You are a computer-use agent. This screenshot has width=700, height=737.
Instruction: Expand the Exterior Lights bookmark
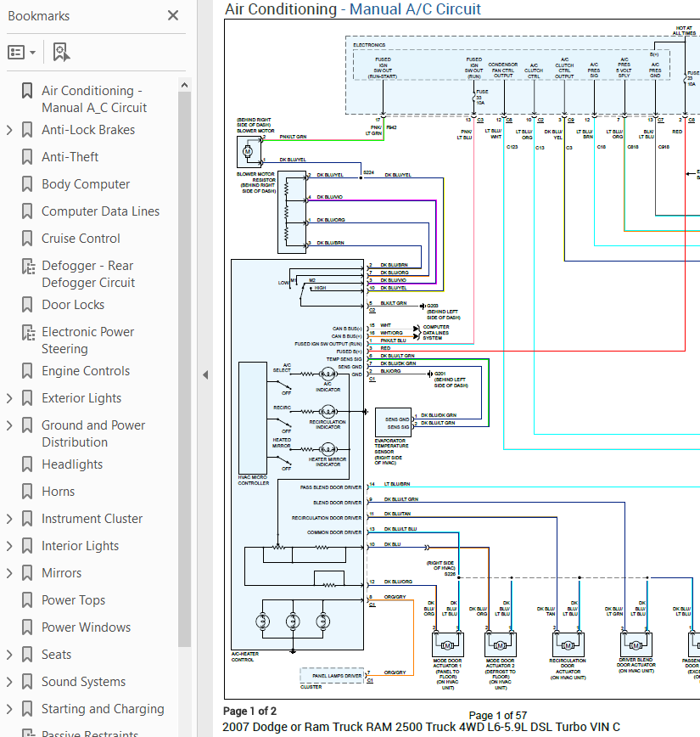tap(9, 398)
